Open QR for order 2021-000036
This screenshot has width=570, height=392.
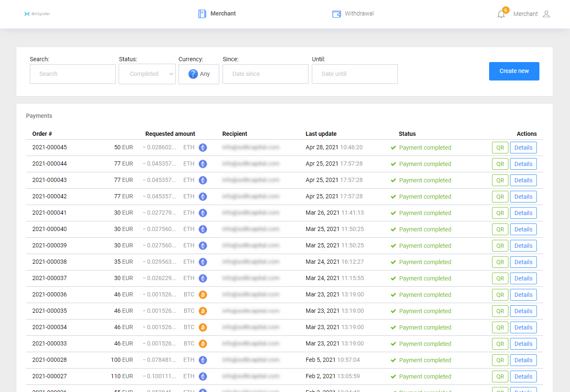click(500, 295)
